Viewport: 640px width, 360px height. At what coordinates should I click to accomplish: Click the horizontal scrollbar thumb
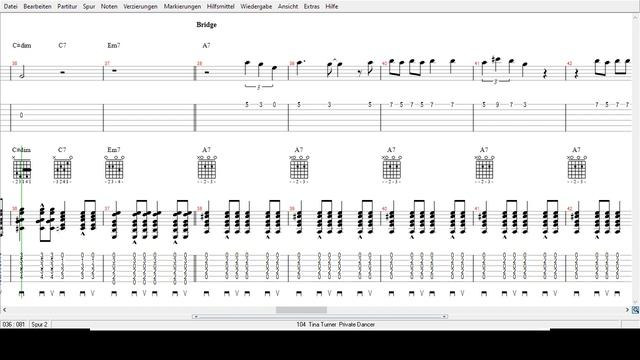coord(301,310)
